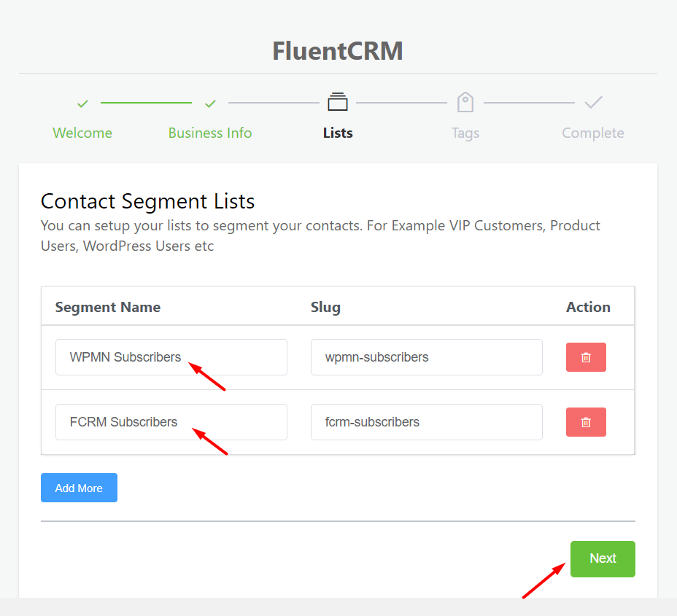
Task: Click the Welcome step green checkmark
Action: (82, 104)
